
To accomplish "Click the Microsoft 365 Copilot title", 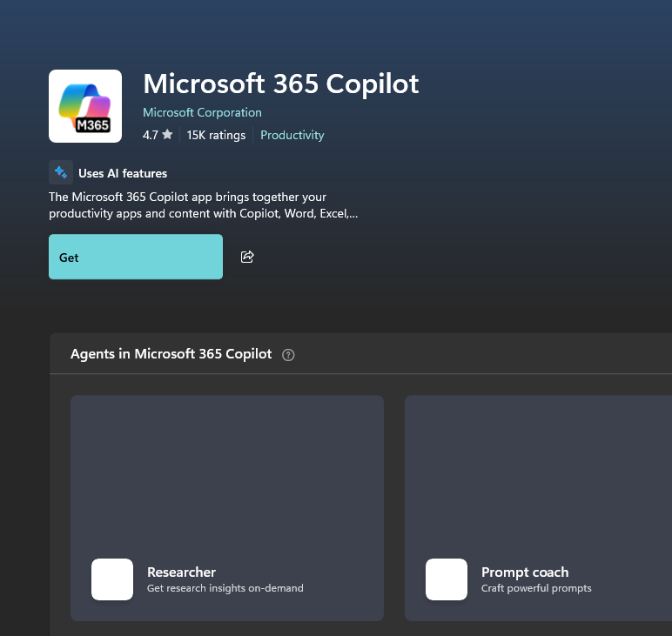I will pyautogui.click(x=281, y=84).
